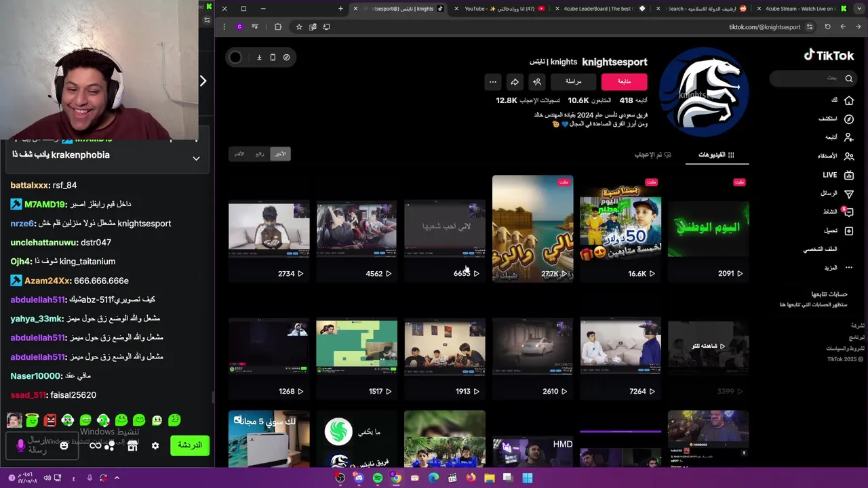Click the download icon in floating pill
Screen dimensions: 868x488
tap(259, 58)
